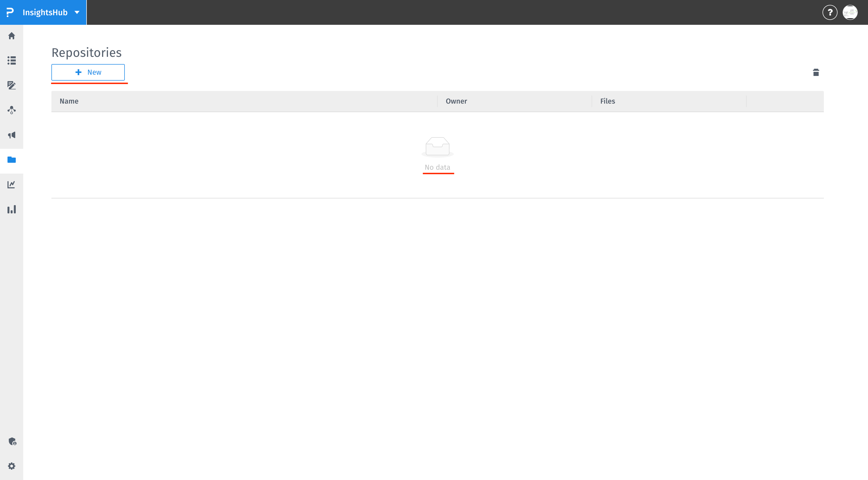Click the trash icon above the table
This screenshot has height=480, width=868.
click(x=816, y=72)
